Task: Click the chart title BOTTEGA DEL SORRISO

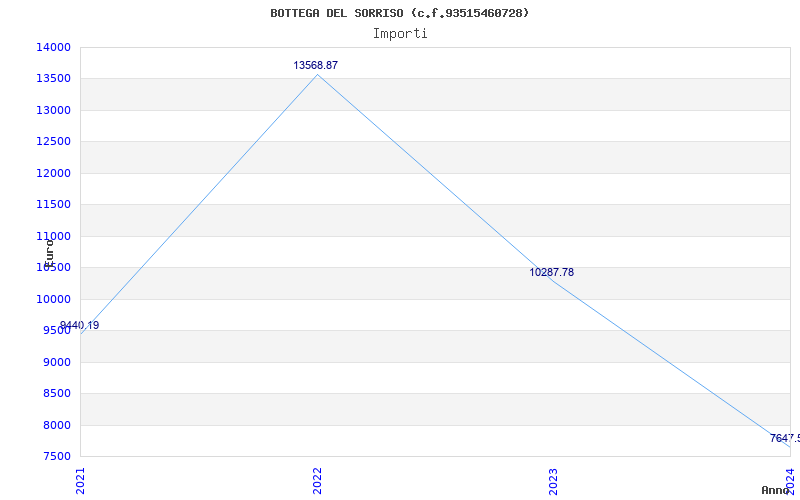Action: (399, 13)
